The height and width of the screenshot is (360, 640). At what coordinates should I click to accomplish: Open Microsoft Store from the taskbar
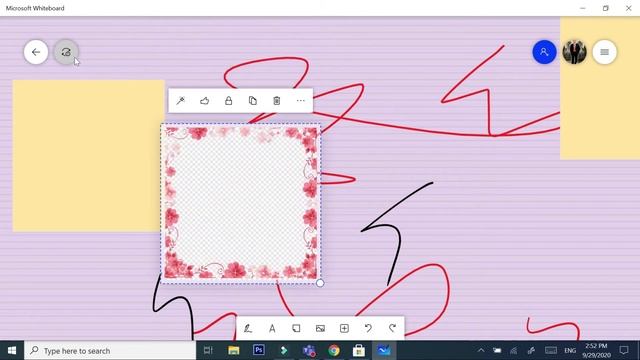pos(359,350)
